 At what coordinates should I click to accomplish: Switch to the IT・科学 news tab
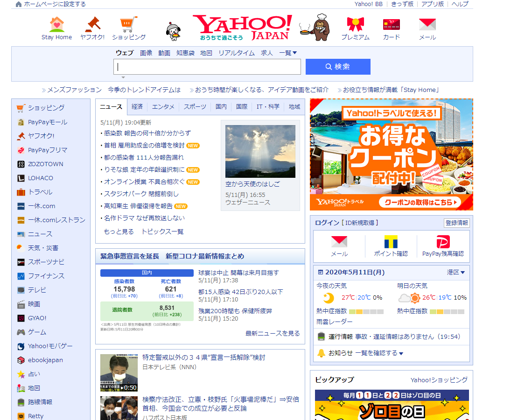click(268, 106)
